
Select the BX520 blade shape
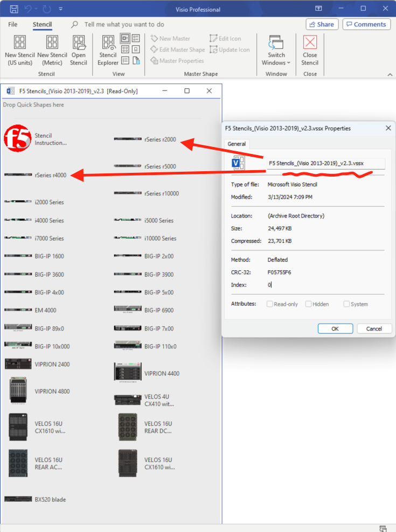[35, 499]
